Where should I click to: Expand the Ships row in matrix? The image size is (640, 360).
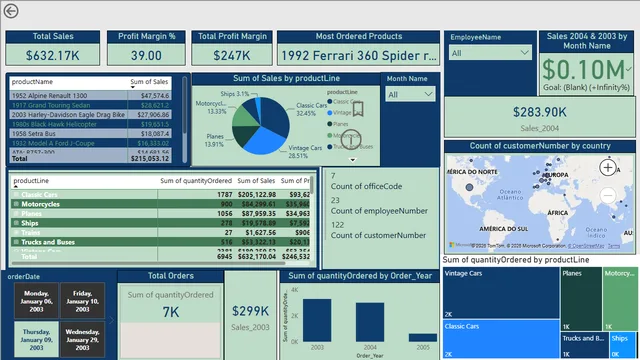coord(16,223)
